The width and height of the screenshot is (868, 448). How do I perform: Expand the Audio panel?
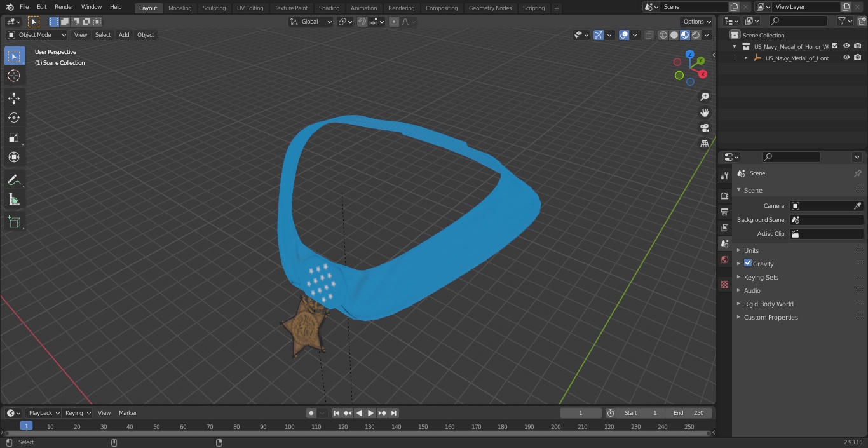pos(752,290)
